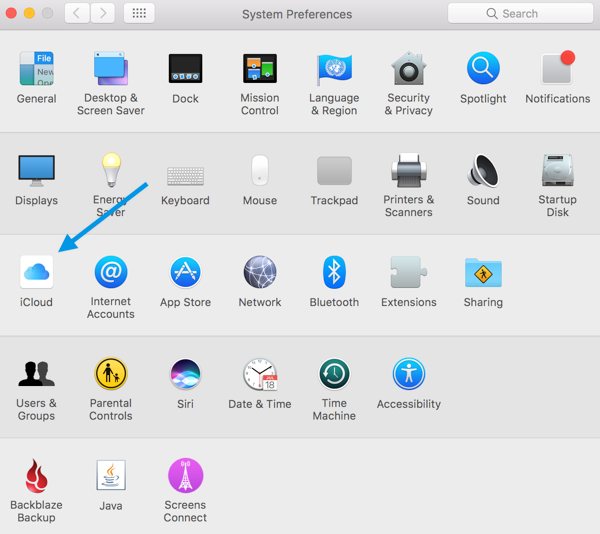The width and height of the screenshot is (600, 534).
Task: Minimize the System Preferences window
Action: (x=29, y=13)
